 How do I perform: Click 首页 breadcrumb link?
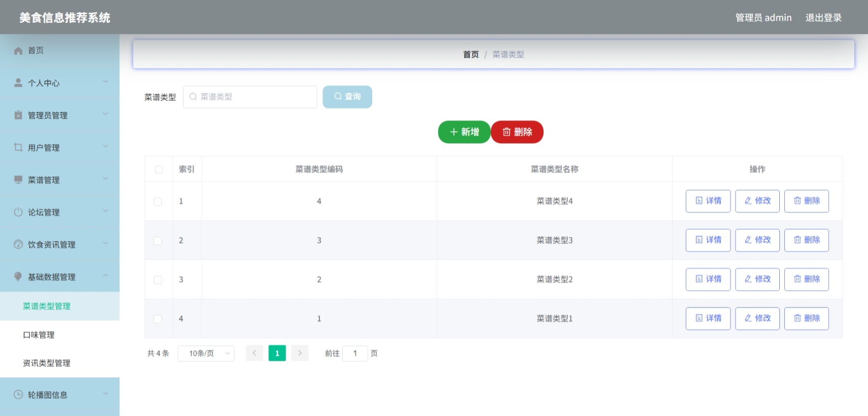471,55
